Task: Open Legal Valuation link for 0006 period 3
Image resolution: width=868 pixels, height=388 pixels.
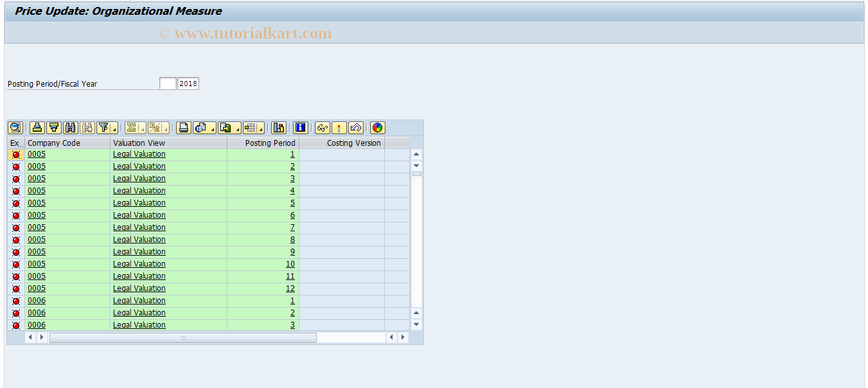Action: 139,325
